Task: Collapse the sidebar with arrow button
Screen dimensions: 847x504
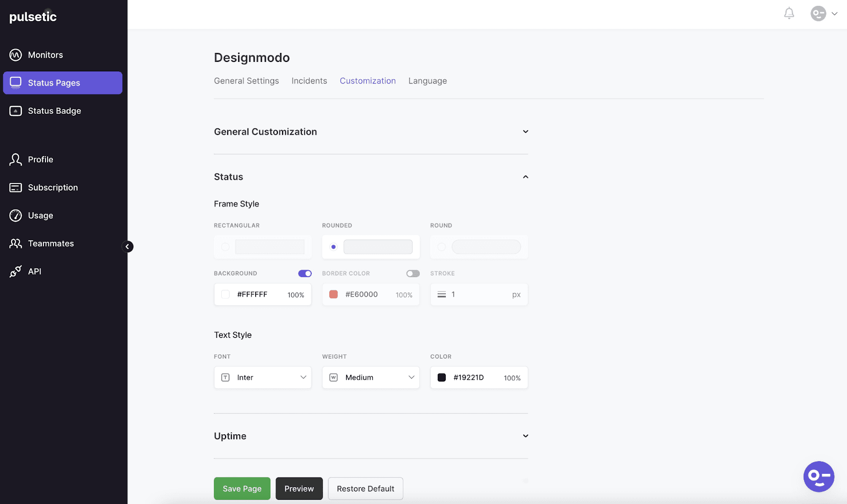Action: click(x=128, y=247)
